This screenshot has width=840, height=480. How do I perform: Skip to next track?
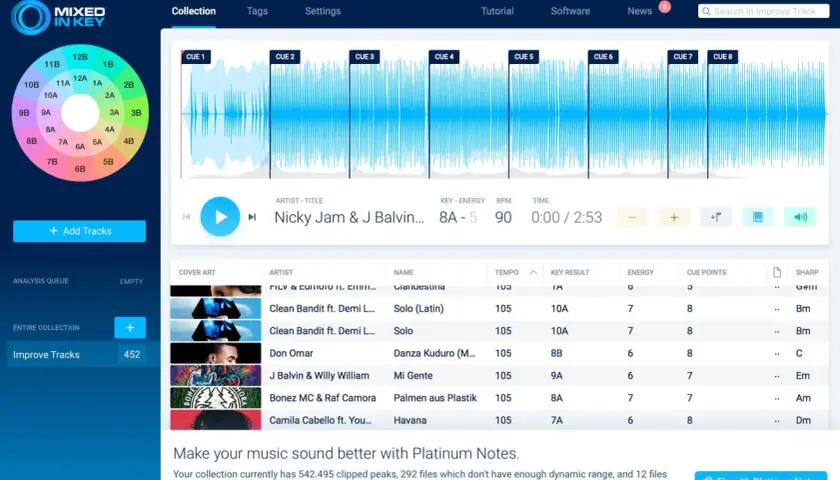pyautogui.click(x=252, y=217)
